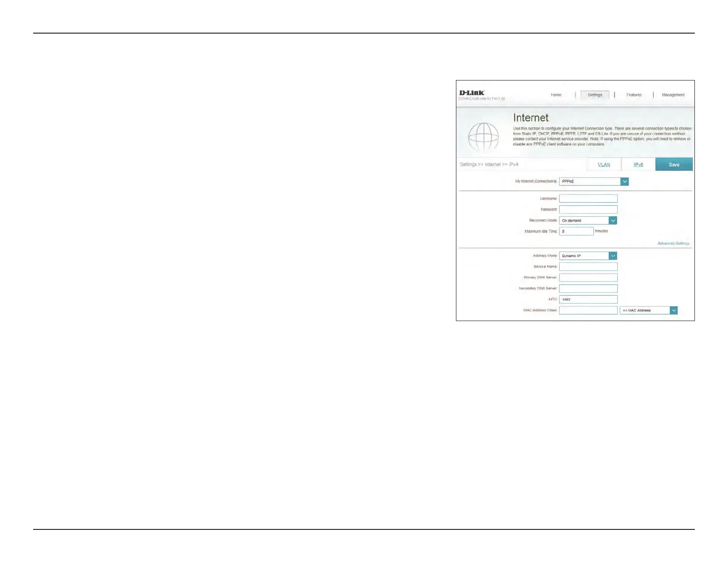The height and width of the screenshot is (563, 728).
Task: Click the Internet page heading
Action: [531, 118]
